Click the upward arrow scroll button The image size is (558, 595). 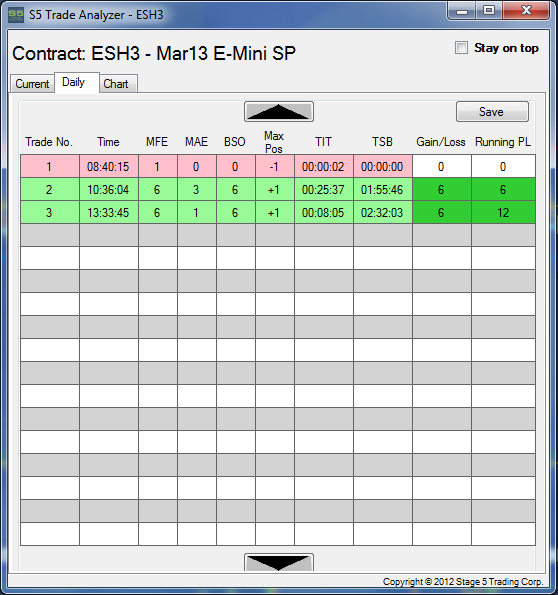pyautogui.click(x=279, y=112)
